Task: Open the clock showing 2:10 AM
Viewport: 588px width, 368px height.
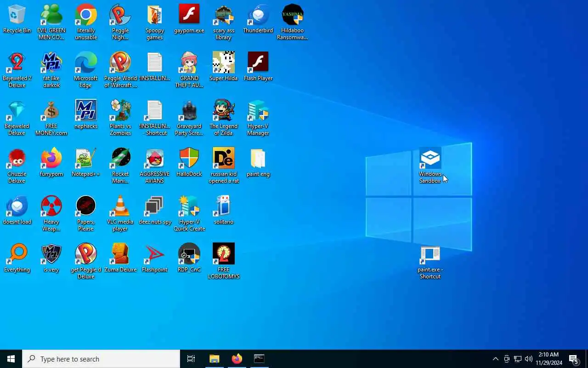Action: point(549,359)
